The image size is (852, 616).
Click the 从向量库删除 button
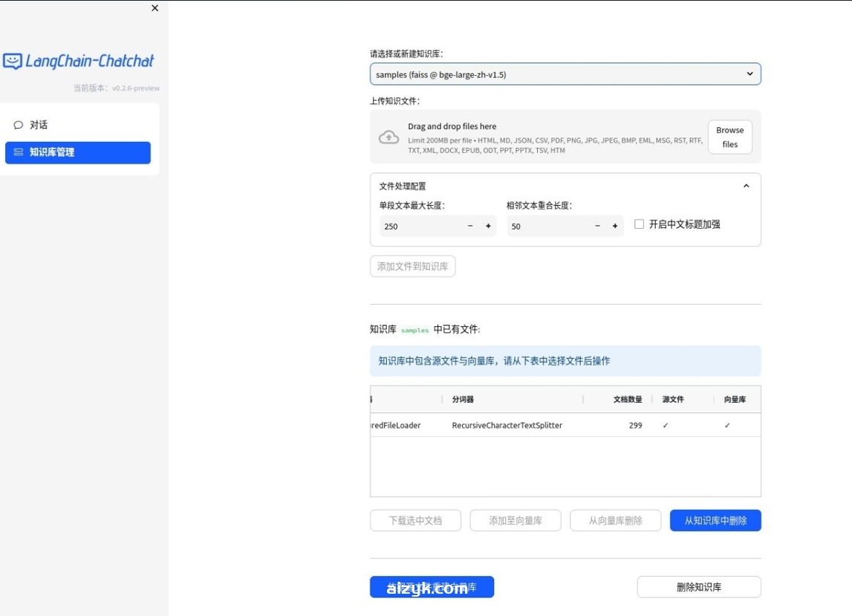(x=615, y=520)
